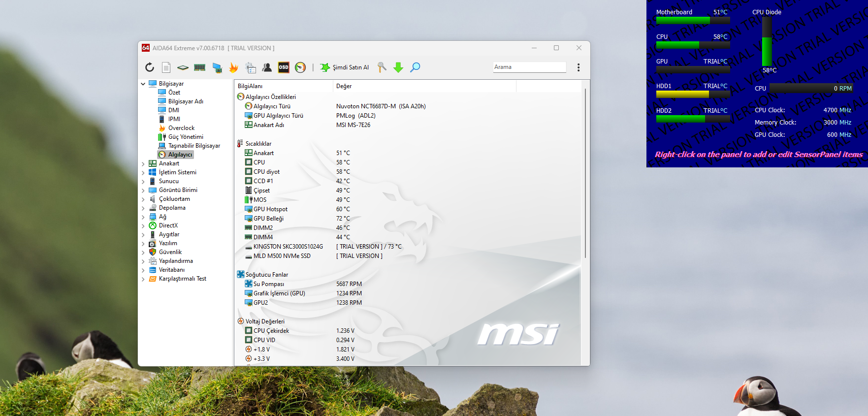Click the user silhouette toolbar icon
868x416 pixels.
pyautogui.click(x=267, y=67)
